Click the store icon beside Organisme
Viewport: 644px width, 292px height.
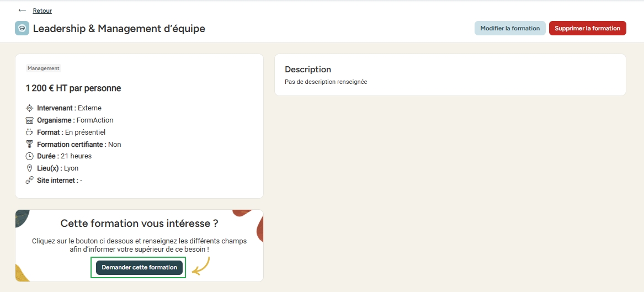point(29,120)
